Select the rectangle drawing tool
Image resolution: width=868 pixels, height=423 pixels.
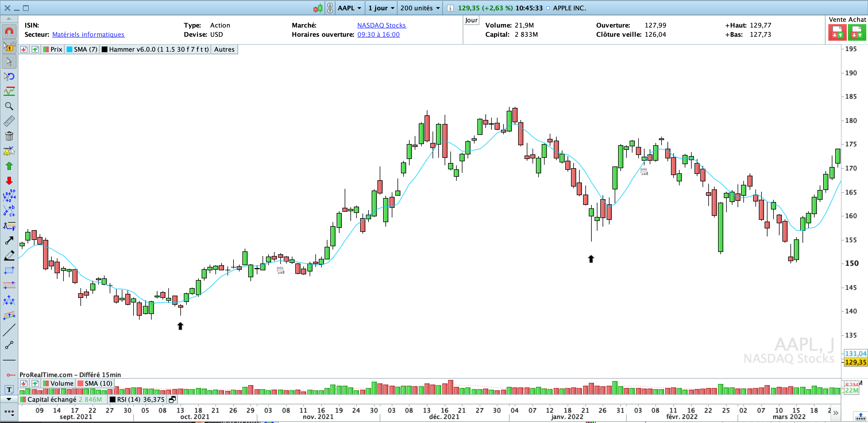[x=9, y=270]
